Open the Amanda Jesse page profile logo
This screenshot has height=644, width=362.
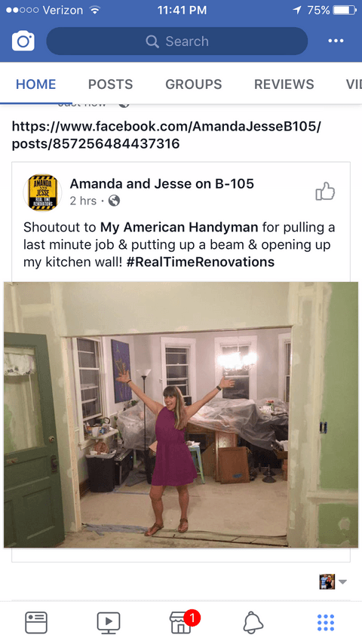tap(42, 192)
